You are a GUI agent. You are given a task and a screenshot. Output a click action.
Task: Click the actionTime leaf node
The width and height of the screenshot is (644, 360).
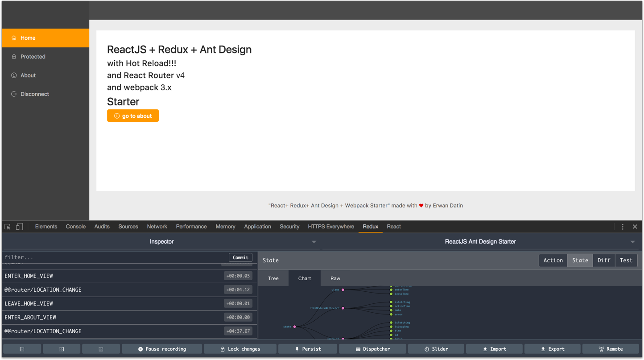click(x=391, y=306)
